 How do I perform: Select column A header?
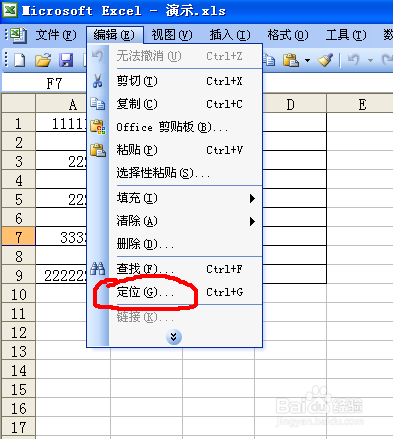(x=73, y=104)
